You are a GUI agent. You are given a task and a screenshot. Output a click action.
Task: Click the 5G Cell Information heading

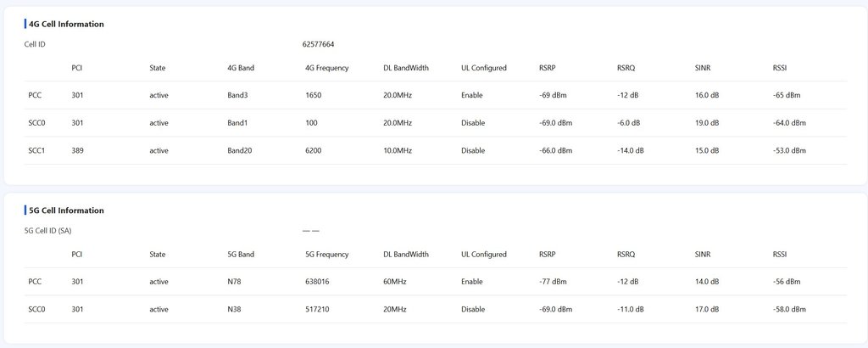coord(66,210)
